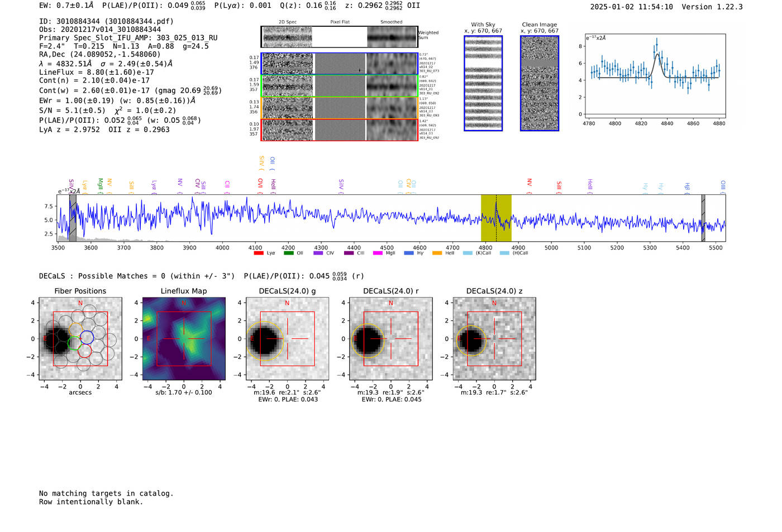Click the orange fiber circle in Fiber Positions
This screenshot has width=782, height=532.
point(77,329)
